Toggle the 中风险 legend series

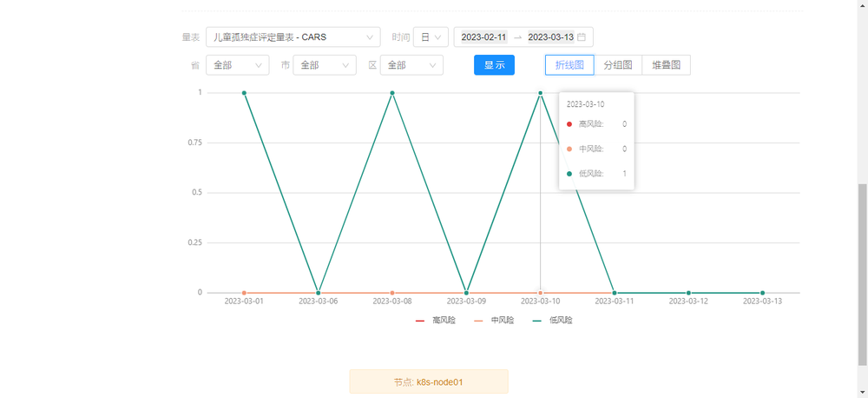(494, 321)
